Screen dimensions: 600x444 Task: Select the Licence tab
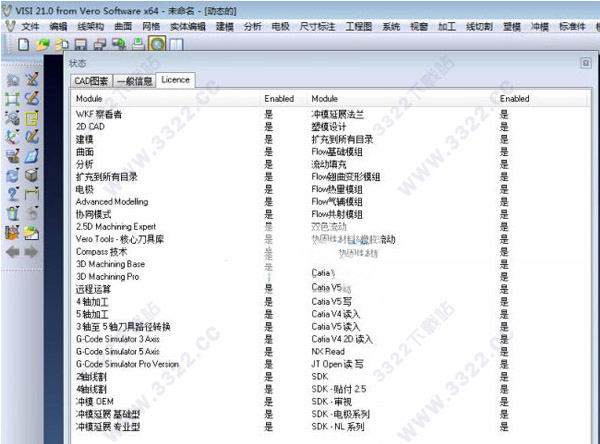(x=176, y=80)
